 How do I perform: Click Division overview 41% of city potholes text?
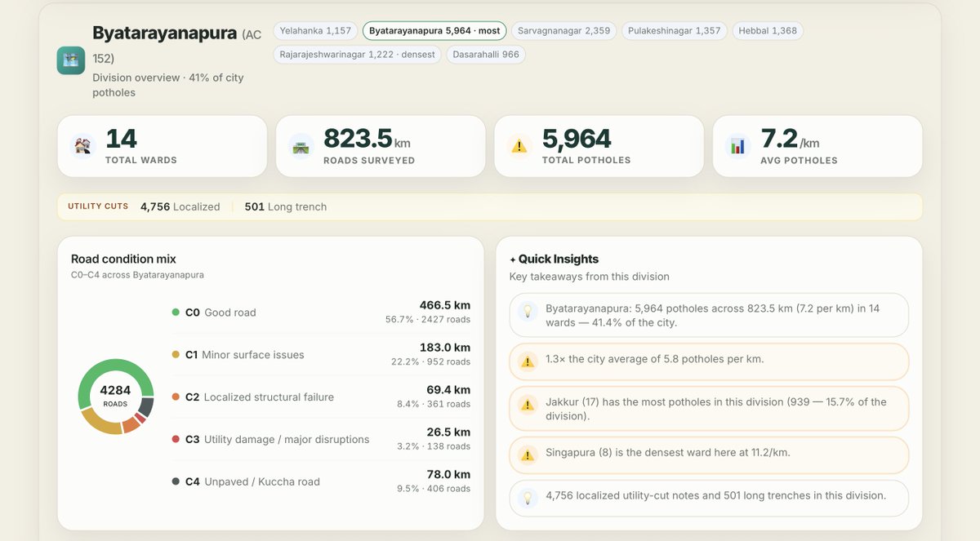[168, 85]
